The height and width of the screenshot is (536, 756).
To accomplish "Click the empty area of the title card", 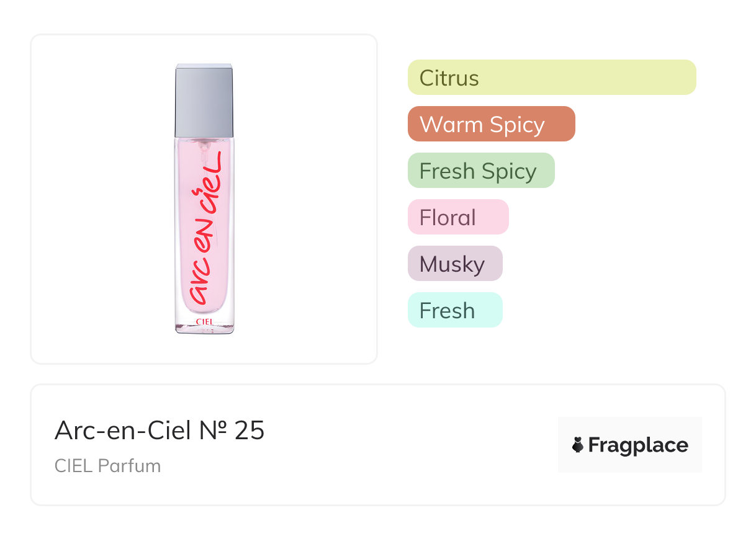I will (403, 447).
